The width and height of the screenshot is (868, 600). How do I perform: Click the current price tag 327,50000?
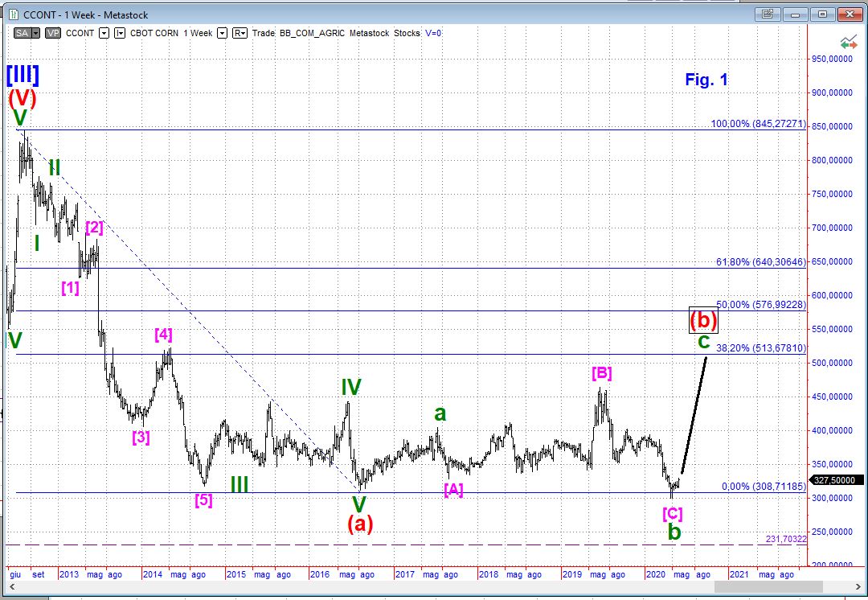[833, 479]
